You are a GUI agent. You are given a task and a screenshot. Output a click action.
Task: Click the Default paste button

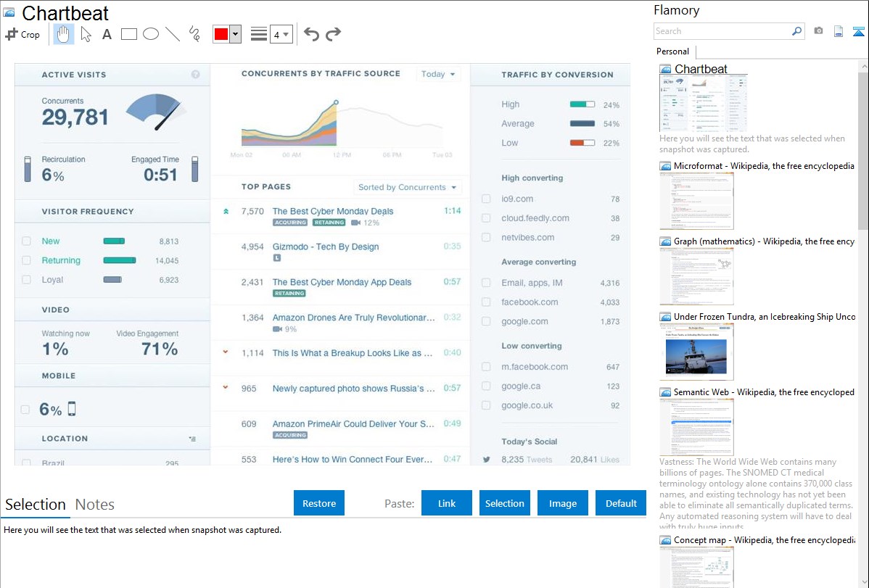621,503
